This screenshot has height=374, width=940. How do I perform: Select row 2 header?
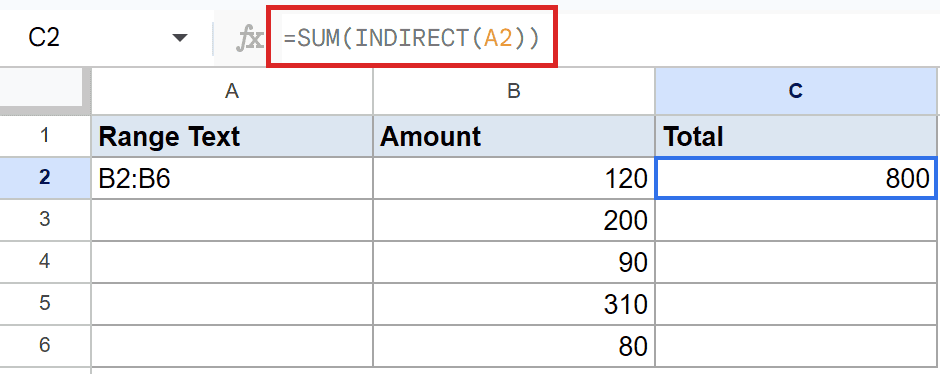(x=46, y=178)
